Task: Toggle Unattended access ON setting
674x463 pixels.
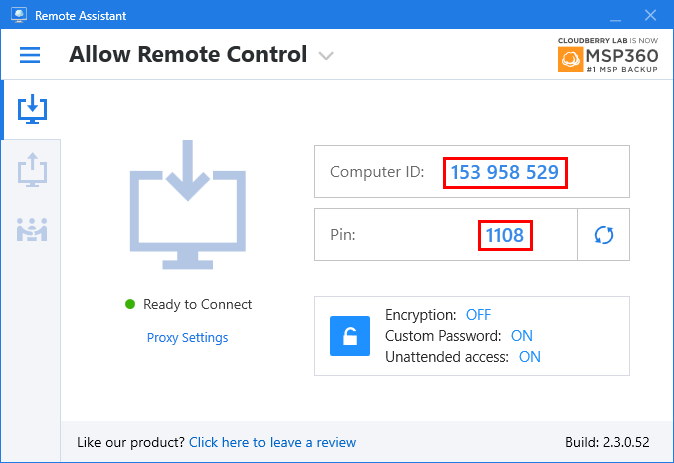Action: [x=530, y=357]
